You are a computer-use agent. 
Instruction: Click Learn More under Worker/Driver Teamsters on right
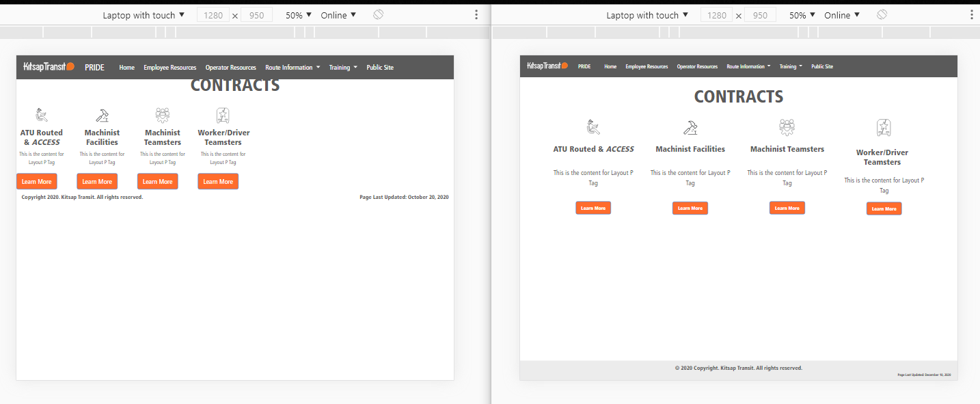coord(884,208)
